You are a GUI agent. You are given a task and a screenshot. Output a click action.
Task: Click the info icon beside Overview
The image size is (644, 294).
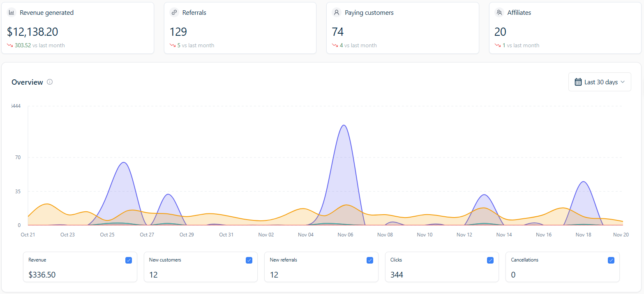tap(50, 82)
